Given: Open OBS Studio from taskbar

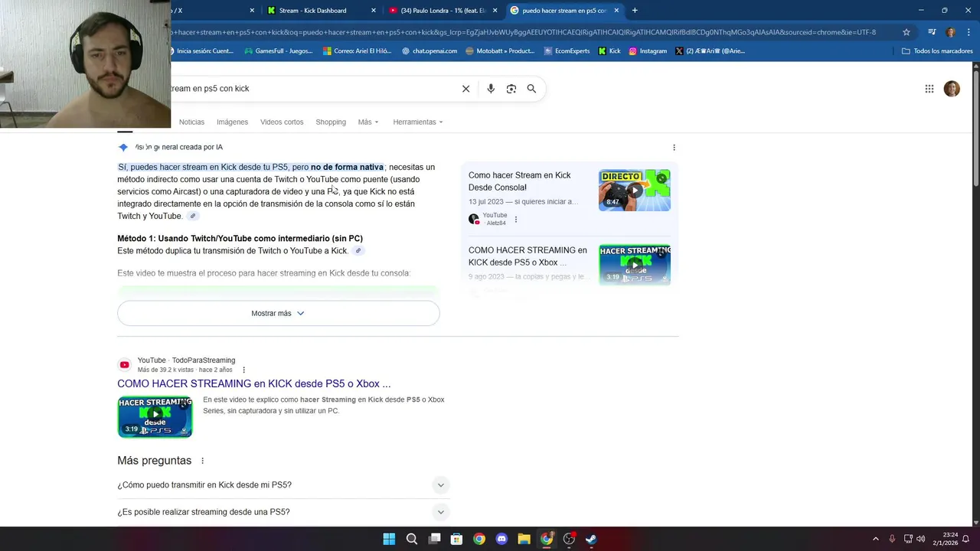Looking at the screenshot, I should (569, 539).
